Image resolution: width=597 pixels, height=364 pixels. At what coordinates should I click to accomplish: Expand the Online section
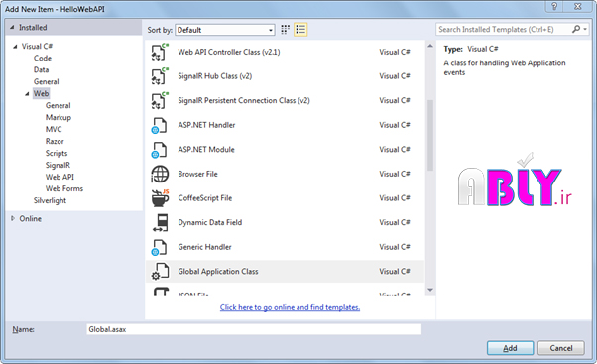coord(13,218)
